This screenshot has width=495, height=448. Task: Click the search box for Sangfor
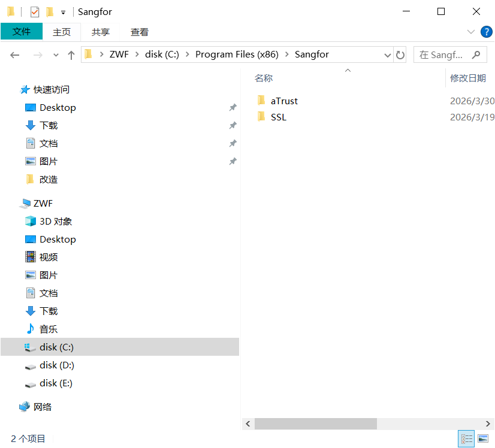pos(450,55)
